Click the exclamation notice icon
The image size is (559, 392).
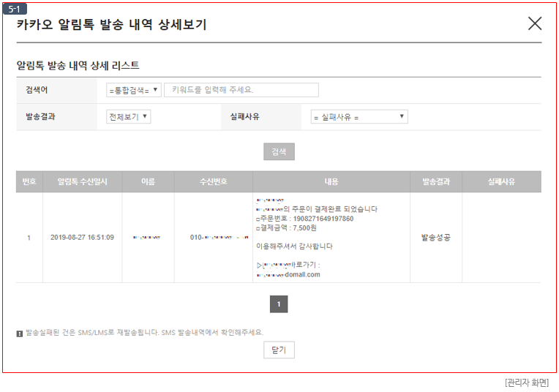(20, 333)
